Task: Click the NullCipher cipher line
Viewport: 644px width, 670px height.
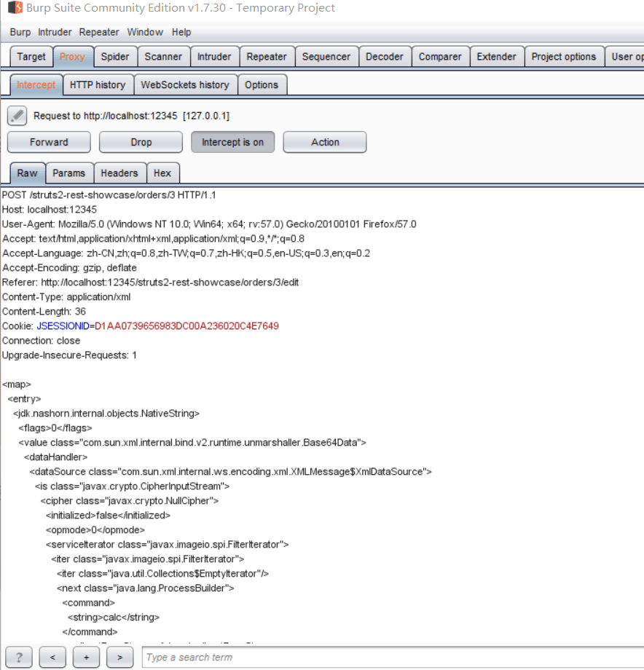Action: click(130, 500)
